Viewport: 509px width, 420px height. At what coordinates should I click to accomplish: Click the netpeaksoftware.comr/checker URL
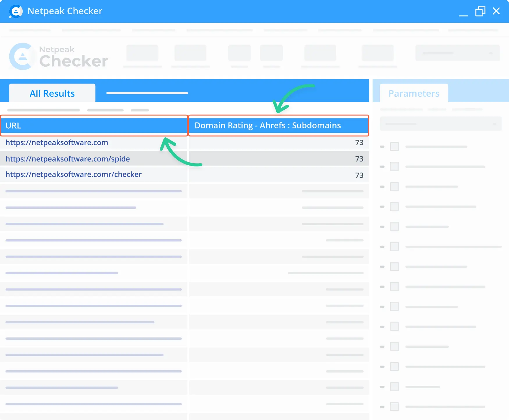coord(73,174)
